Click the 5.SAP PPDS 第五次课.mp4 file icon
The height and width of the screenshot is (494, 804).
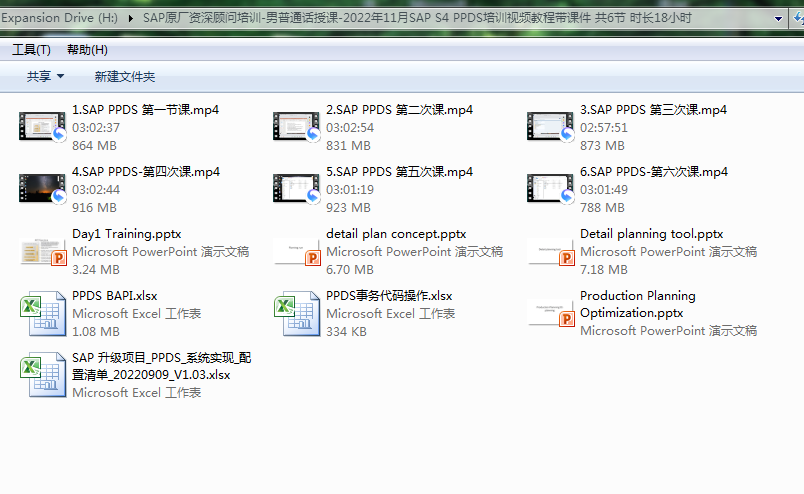296,189
